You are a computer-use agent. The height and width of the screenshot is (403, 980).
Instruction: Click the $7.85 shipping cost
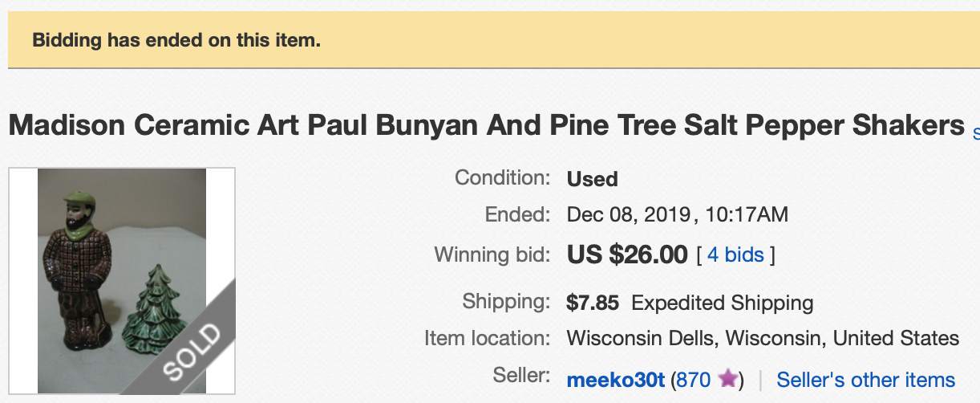pyautogui.click(x=593, y=303)
